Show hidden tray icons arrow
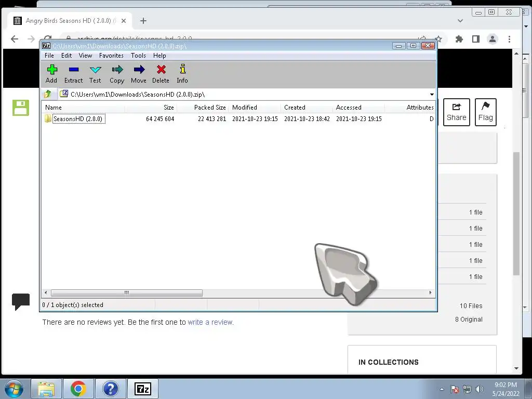Viewport: 532px width, 399px height. click(442, 389)
